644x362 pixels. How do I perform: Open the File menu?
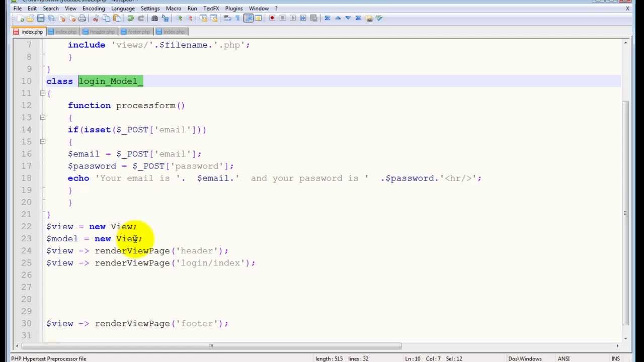18,9
